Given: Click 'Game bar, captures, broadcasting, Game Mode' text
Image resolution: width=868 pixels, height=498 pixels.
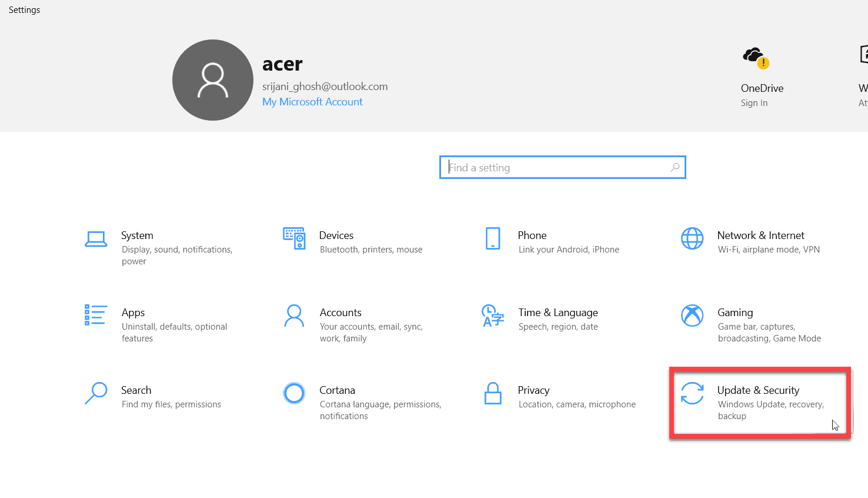Looking at the screenshot, I should [769, 333].
